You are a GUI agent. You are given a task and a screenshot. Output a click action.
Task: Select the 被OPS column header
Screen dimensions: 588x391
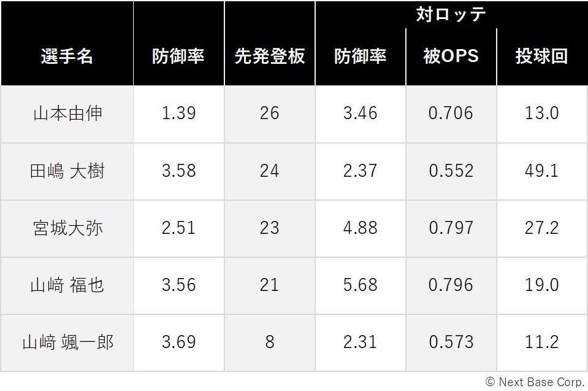click(x=451, y=56)
